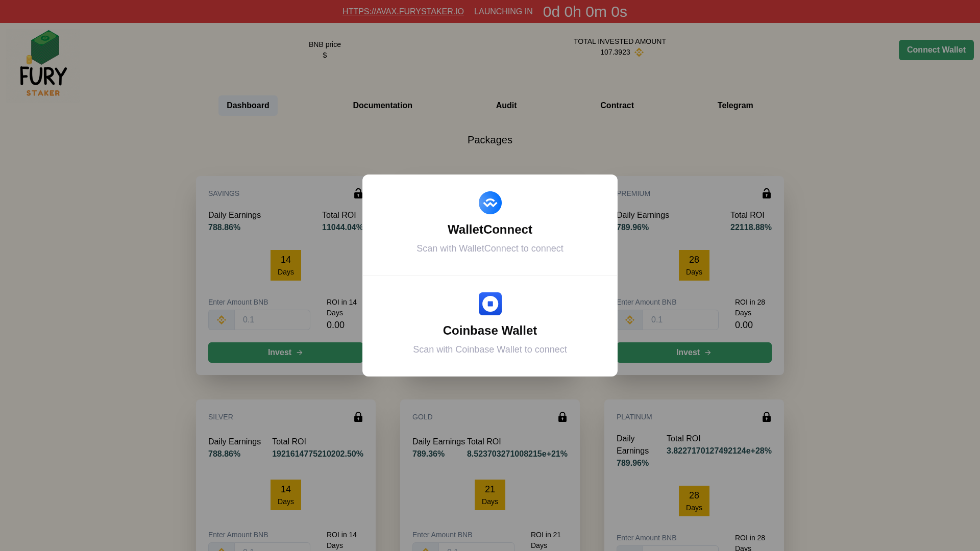
Task: Click the 21 Days badge in Gold
Action: tap(490, 495)
